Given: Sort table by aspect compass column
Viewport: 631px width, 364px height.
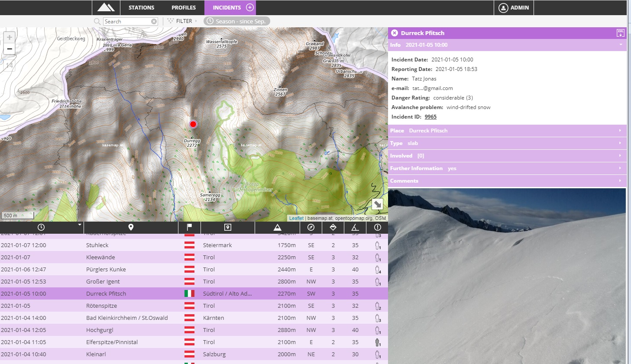Looking at the screenshot, I should (311, 227).
